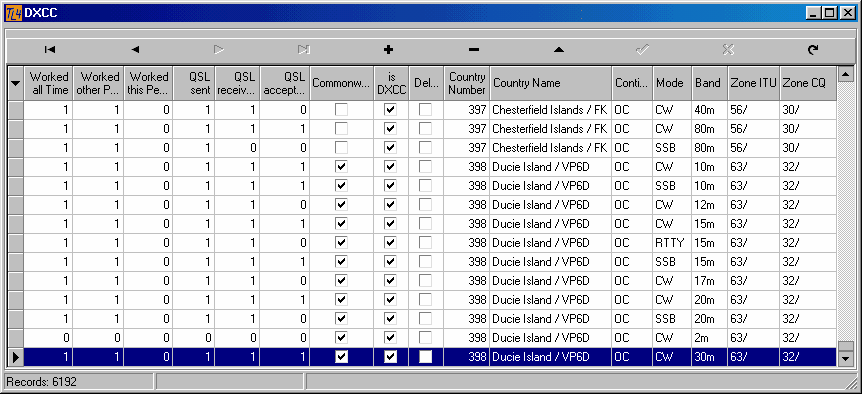This screenshot has height=394, width=862.
Task: Toggle Commonwealth checkbox for Ducie 2m row
Action: coord(341,338)
